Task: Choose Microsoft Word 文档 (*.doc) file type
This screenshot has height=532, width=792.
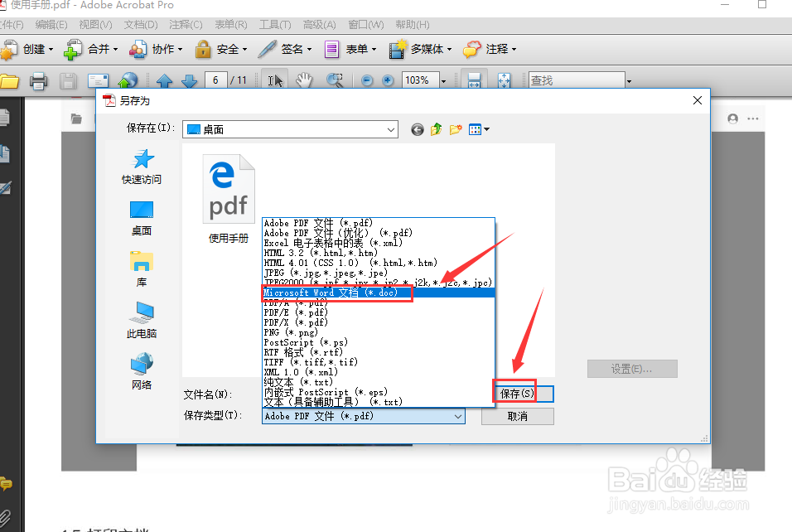Action: point(379,293)
